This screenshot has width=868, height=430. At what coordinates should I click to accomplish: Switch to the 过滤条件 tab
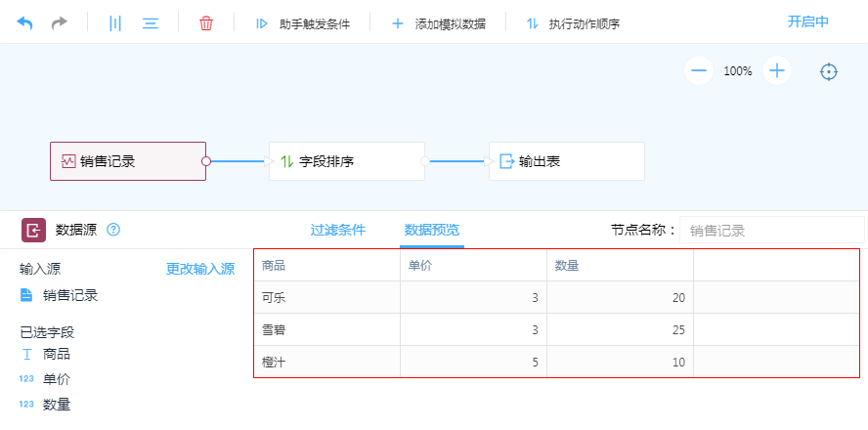pyautogui.click(x=338, y=231)
